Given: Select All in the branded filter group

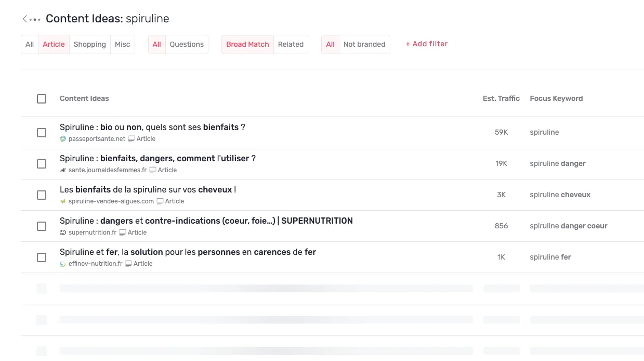Looking at the screenshot, I should (x=330, y=44).
